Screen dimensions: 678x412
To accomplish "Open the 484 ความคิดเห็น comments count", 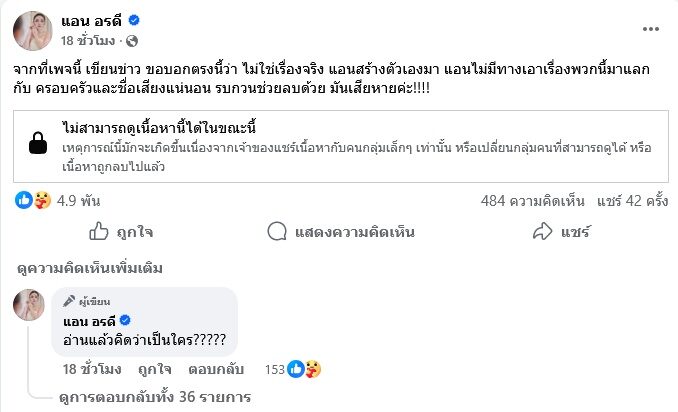I will pyautogui.click(x=532, y=200).
